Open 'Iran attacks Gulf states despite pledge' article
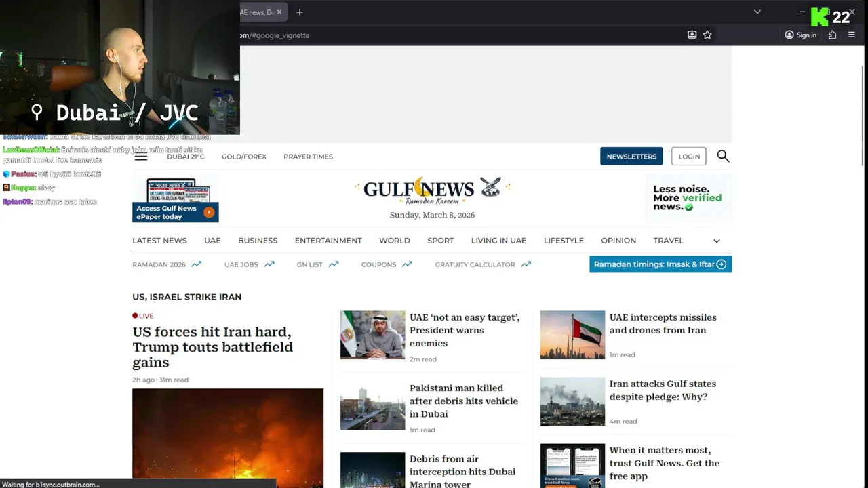868x488 pixels. tap(663, 390)
